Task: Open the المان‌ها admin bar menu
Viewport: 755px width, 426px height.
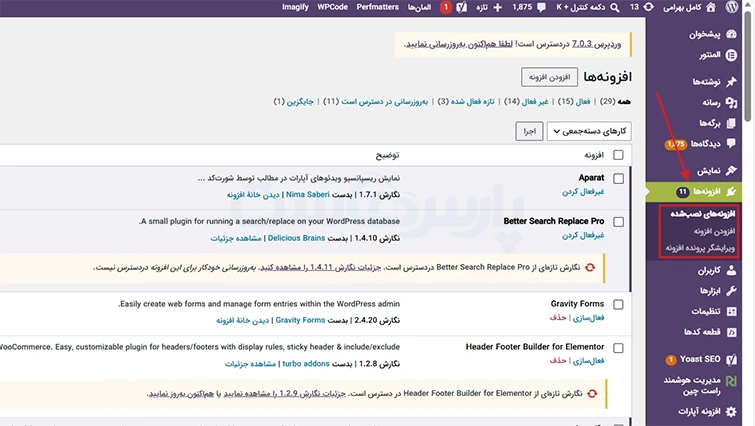Action: click(x=419, y=8)
